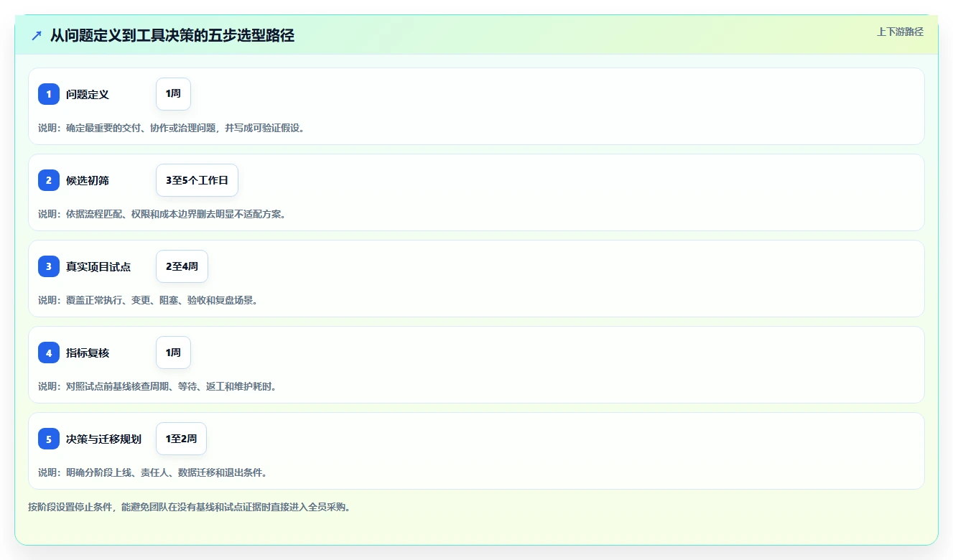Click the arrow icon beside the heading
Screen dimensions: 953x560
pos(37,35)
